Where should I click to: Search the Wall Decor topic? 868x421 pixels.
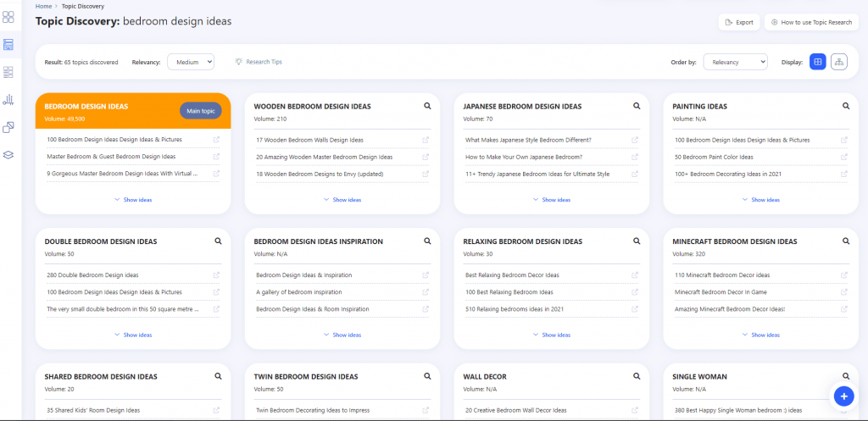point(637,376)
